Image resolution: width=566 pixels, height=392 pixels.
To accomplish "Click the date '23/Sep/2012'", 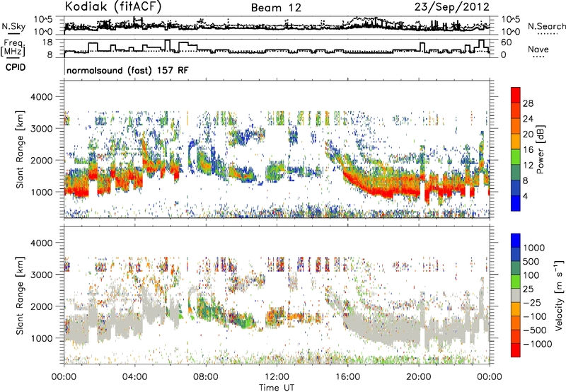I will coord(451,7).
